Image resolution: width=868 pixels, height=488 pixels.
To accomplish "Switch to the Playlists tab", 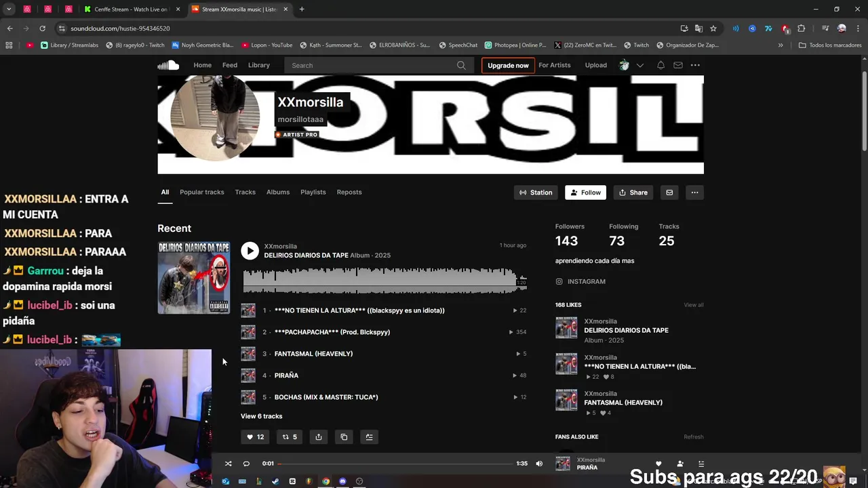I will [x=313, y=192].
